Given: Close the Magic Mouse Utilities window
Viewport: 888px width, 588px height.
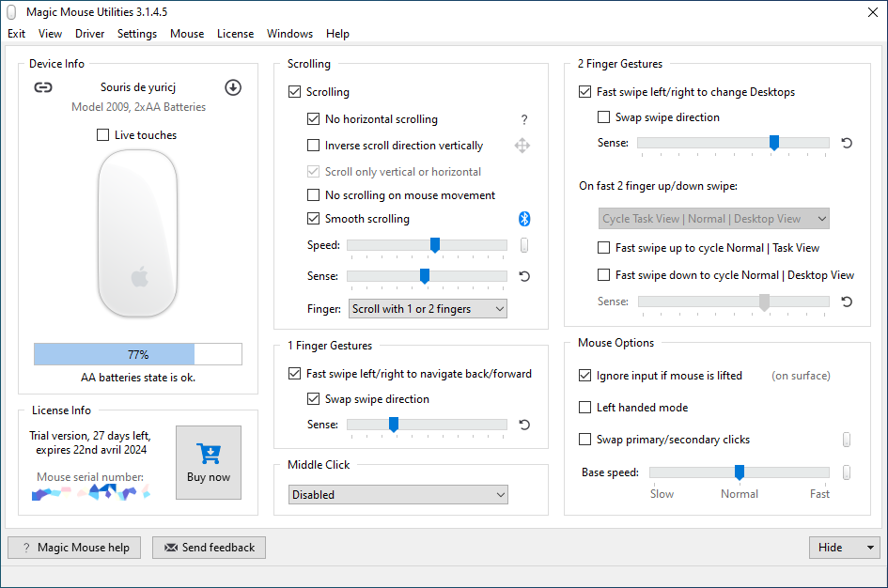Looking at the screenshot, I should 873,12.
